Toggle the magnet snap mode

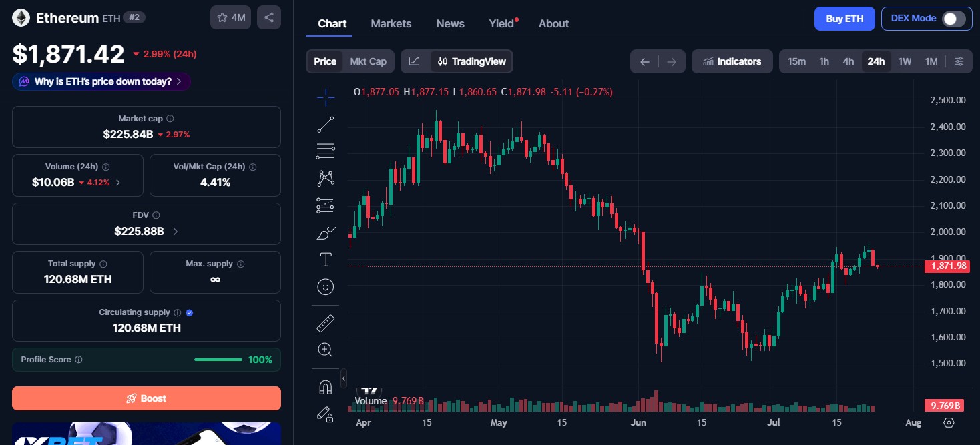click(x=326, y=387)
